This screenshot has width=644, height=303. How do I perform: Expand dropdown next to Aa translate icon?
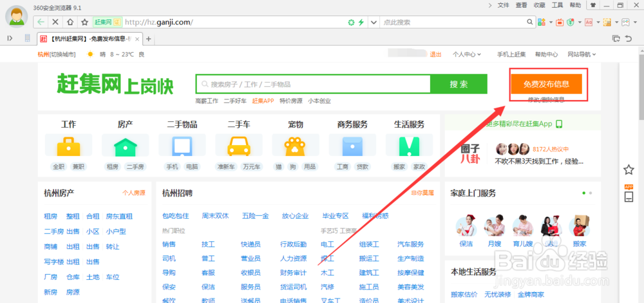pyautogui.click(x=598, y=22)
